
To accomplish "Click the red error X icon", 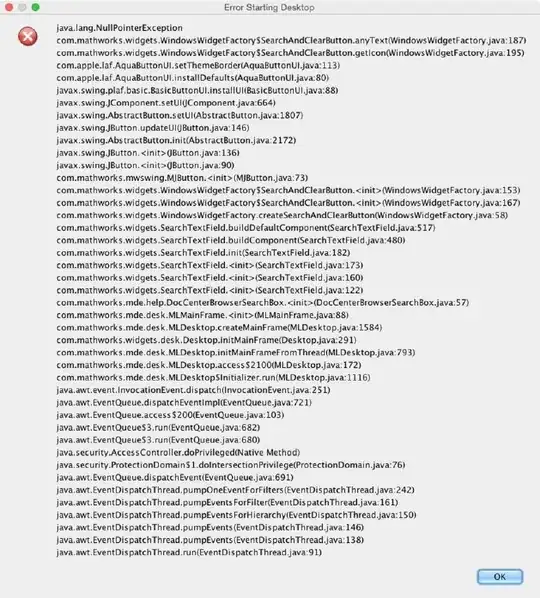I will (x=28, y=37).
